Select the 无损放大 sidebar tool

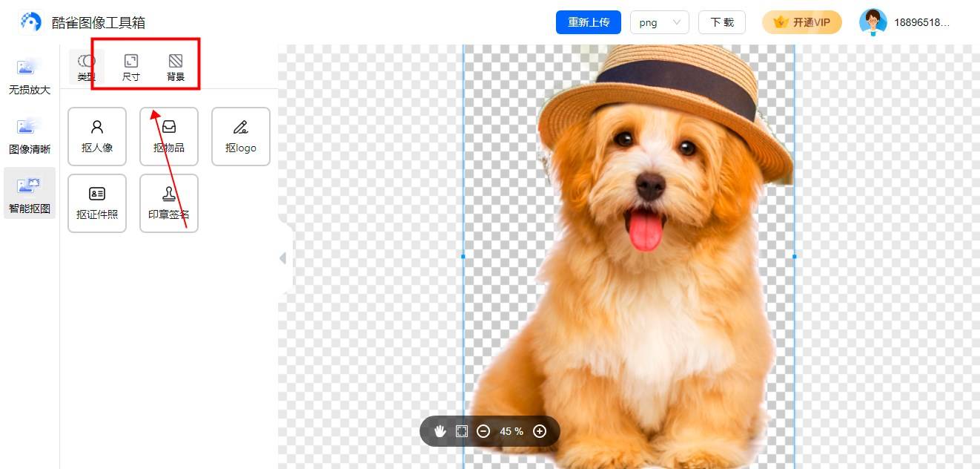[x=30, y=77]
